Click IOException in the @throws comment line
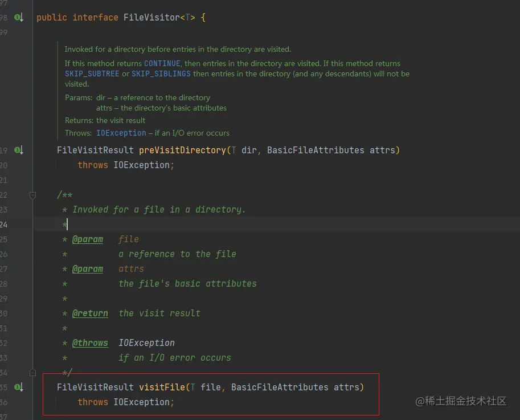The height and width of the screenshot is (420, 520). click(x=146, y=342)
